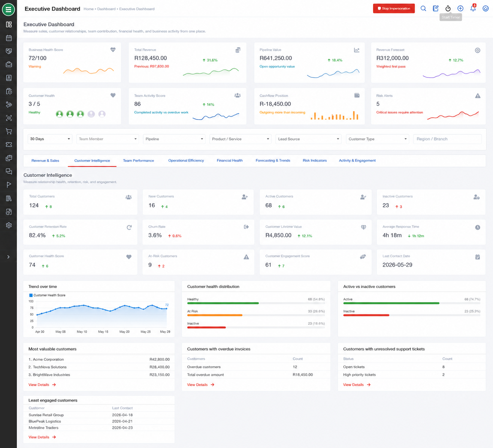Expand the sidebar with the chevron arrow
This screenshot has width=493, height=448.
[x=8, y=257]
